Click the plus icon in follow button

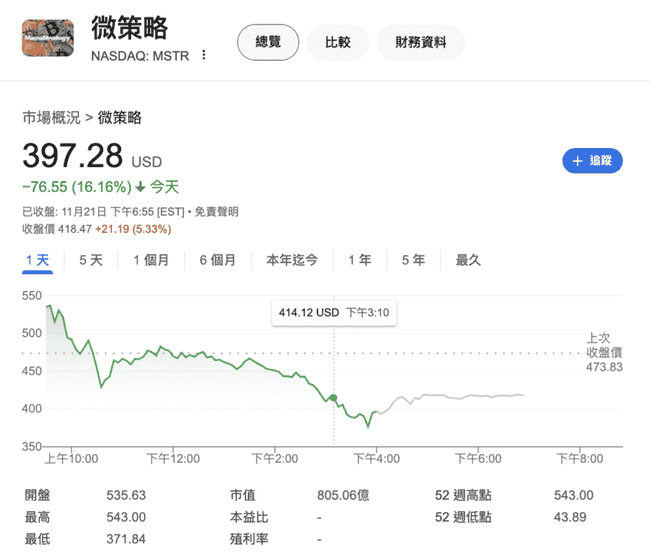coord(577,161)
